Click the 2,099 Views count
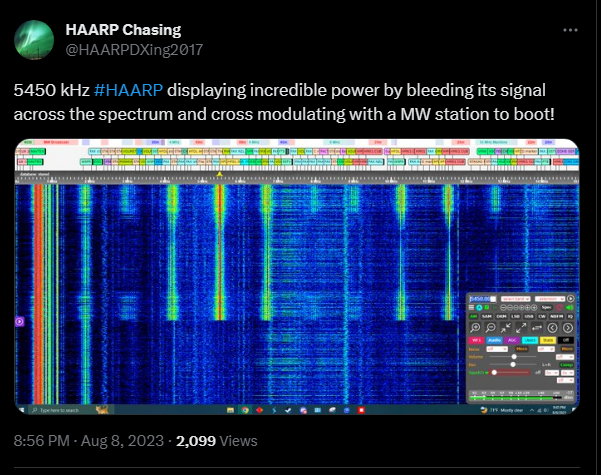The height and width of the screenshot is (475, 601). tap(217, 441)
